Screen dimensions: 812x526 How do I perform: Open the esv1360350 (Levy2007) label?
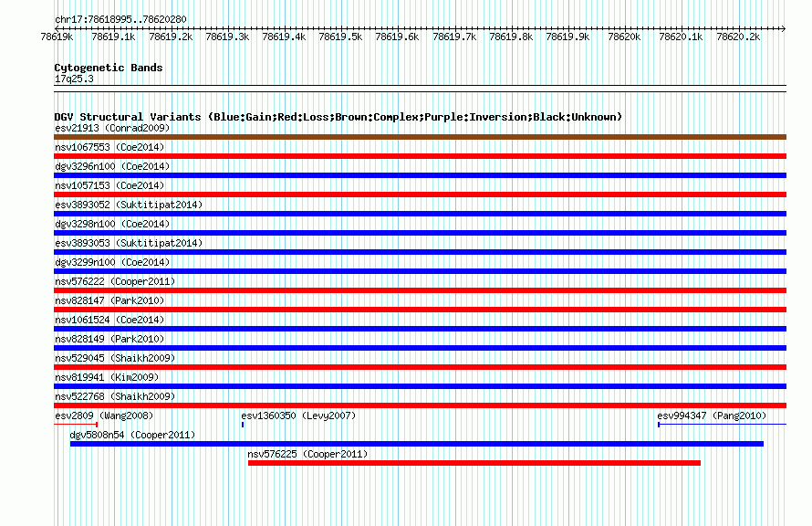pyautogui.click(x=298, y=416)
